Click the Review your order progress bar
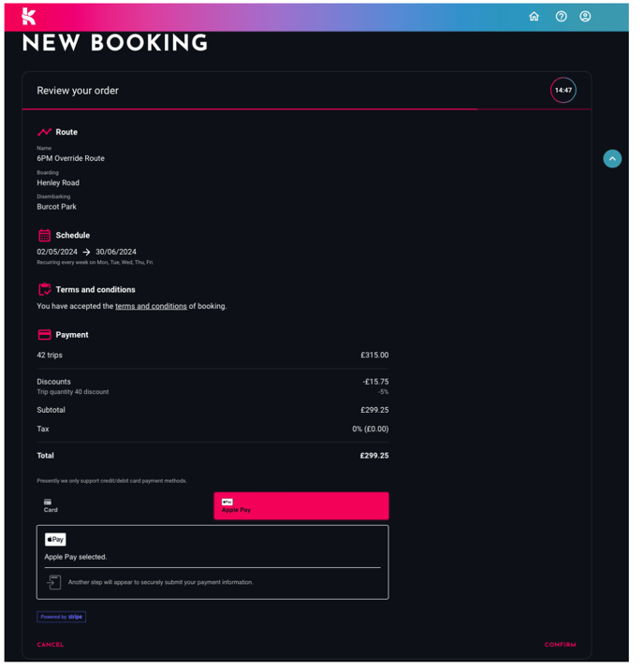The width and height of the screenshot is (644, 670). coord(306,109)
